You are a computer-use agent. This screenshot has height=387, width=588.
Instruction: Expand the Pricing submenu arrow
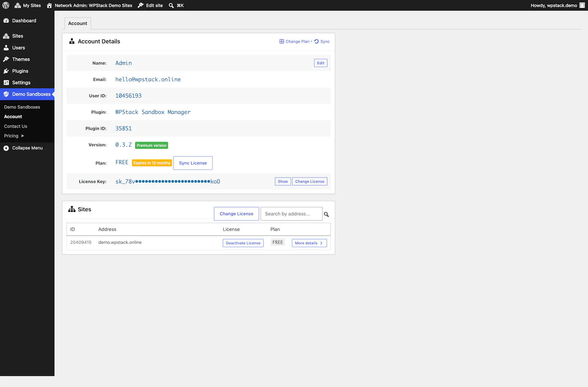[22, 136]
